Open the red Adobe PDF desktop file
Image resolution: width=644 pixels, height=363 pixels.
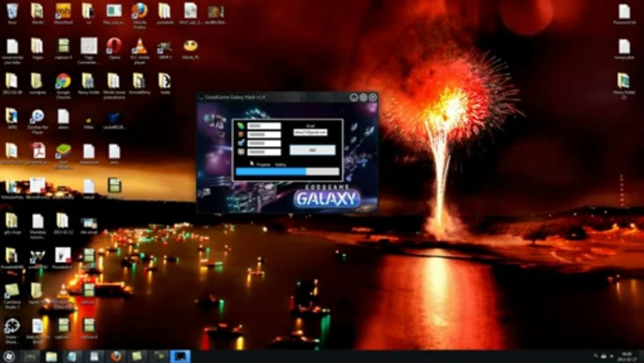click(x=38, y=150)
